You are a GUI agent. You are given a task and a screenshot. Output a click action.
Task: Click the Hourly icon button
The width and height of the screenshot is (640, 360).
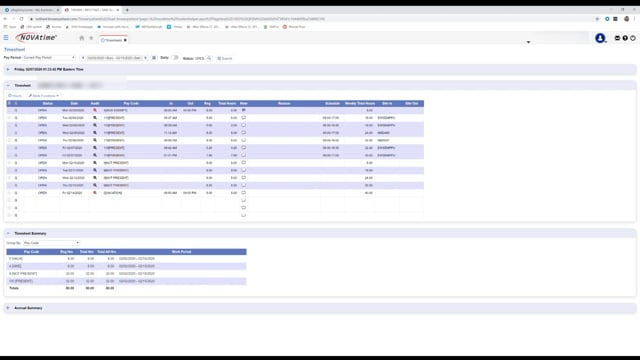coord(15,96)
